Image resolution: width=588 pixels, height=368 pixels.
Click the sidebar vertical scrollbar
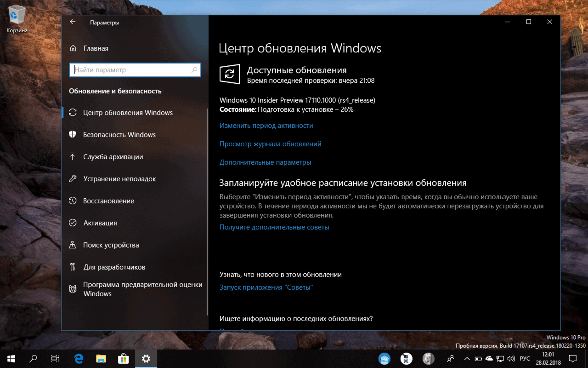pyautogui.click(x=208, y=212)
